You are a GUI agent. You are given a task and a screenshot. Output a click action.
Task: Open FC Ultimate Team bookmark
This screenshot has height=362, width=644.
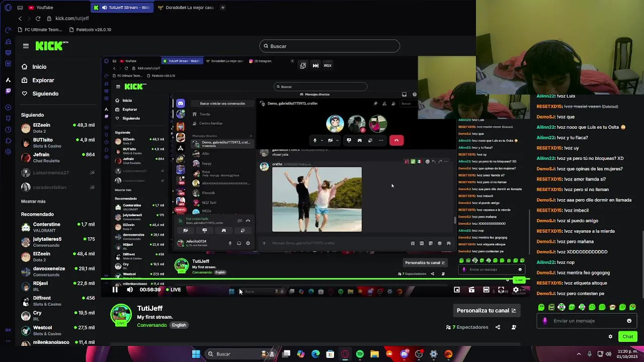coord(39,30)
